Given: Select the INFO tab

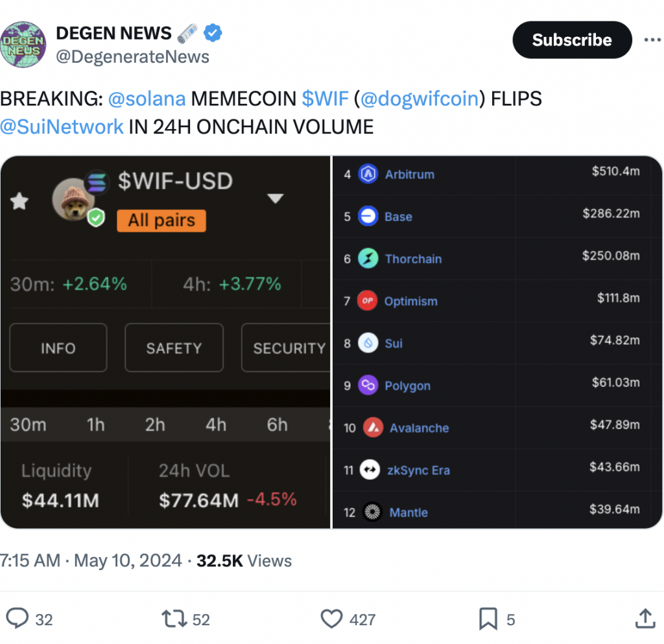Looking at the screenshot, I should click(58, 348).
